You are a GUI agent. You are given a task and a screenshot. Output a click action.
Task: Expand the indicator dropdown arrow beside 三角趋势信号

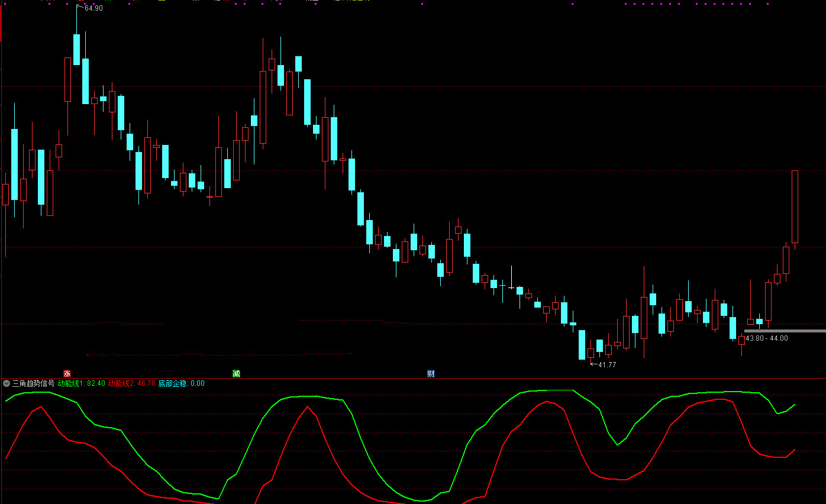point(7,383)
